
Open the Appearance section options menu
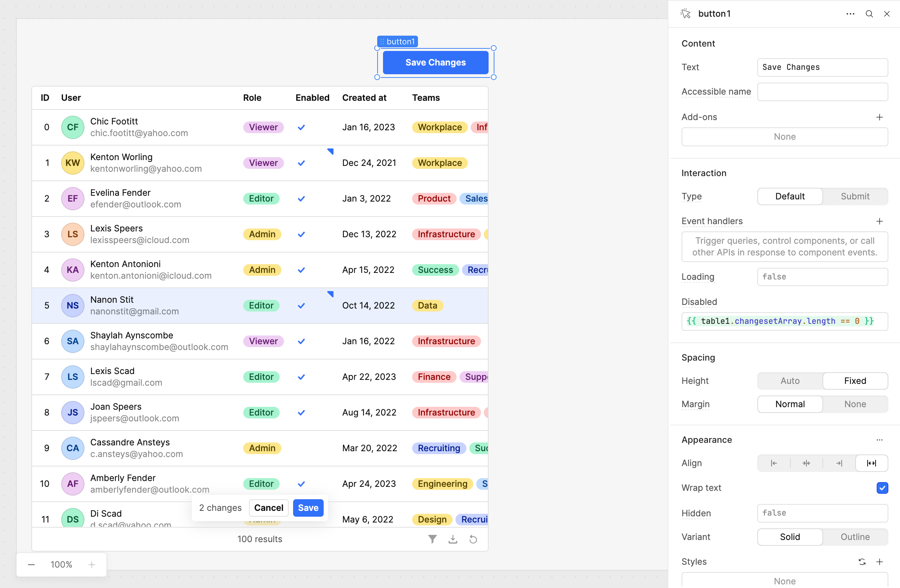click(x=879, y=440)
